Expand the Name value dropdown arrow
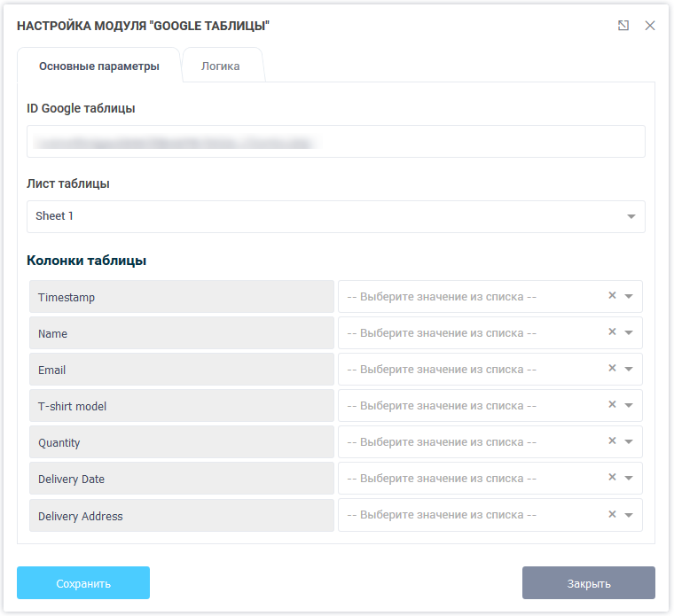Image resolution: width=674 pixels, height=616 pixels. click(629, 333)
